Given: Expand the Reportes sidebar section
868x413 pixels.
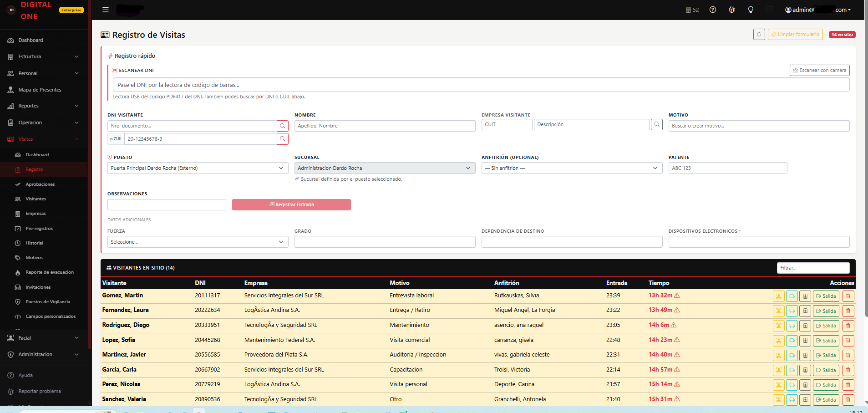Looking at the screenshot, I should [44, 106].
